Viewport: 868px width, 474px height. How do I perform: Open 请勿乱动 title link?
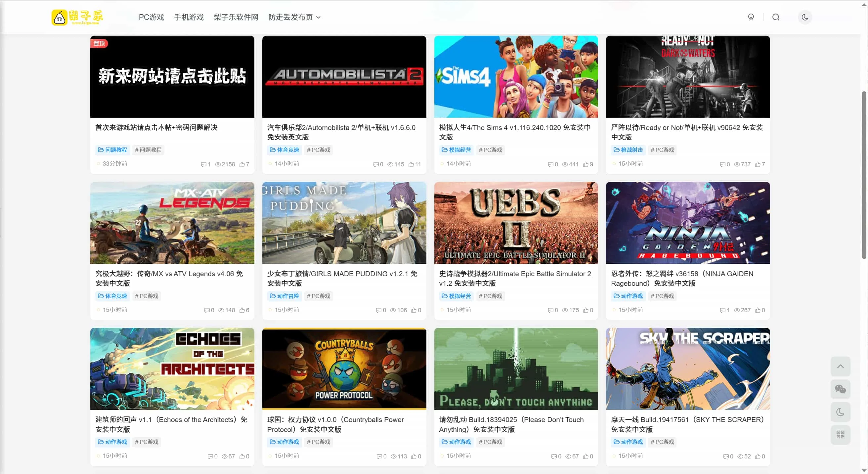click(x=511, y=424)
